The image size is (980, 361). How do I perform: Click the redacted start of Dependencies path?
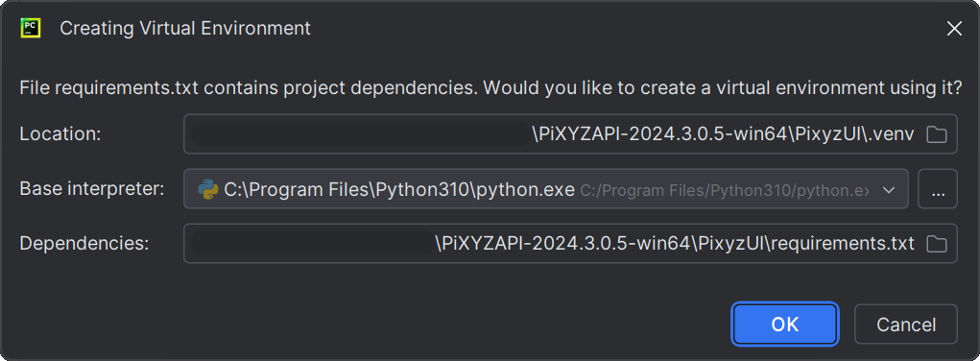click(x=311, y=243)
